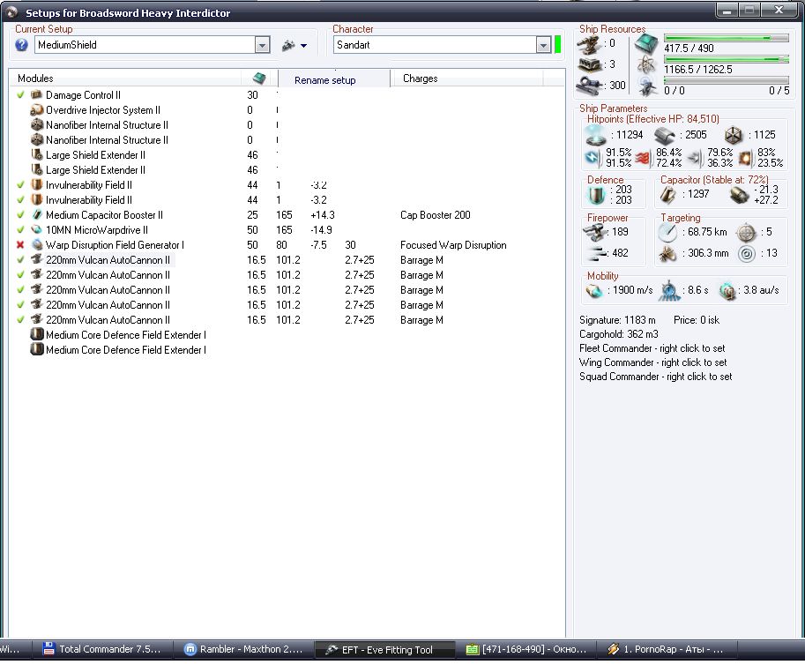Image resolution: width=805 pixels, height=672 pixels.
Task: Toggle 10MN MicroWarpdrive II active checkmark
Action: [x=20, y=229]
